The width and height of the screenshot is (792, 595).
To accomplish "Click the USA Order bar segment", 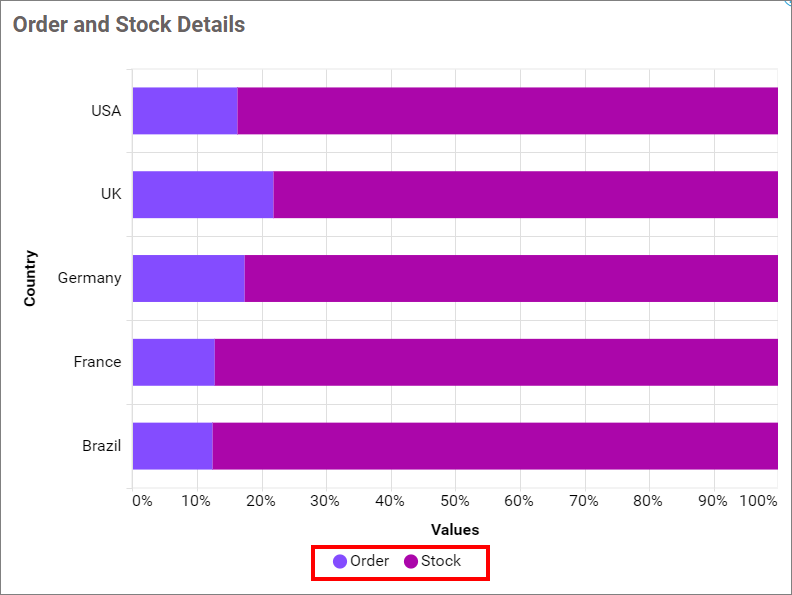I will [x=185, y=111].
